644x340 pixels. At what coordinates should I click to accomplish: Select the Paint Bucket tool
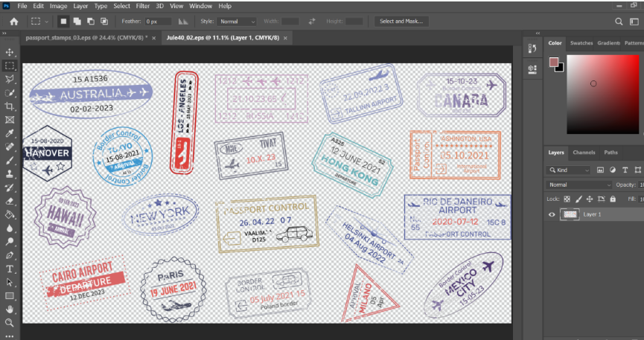tap(10, 215)
